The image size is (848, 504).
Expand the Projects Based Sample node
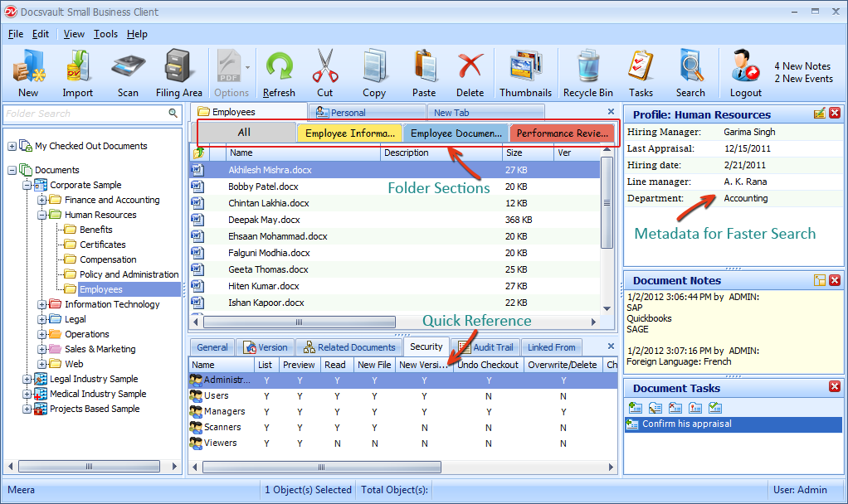[27, 409]
